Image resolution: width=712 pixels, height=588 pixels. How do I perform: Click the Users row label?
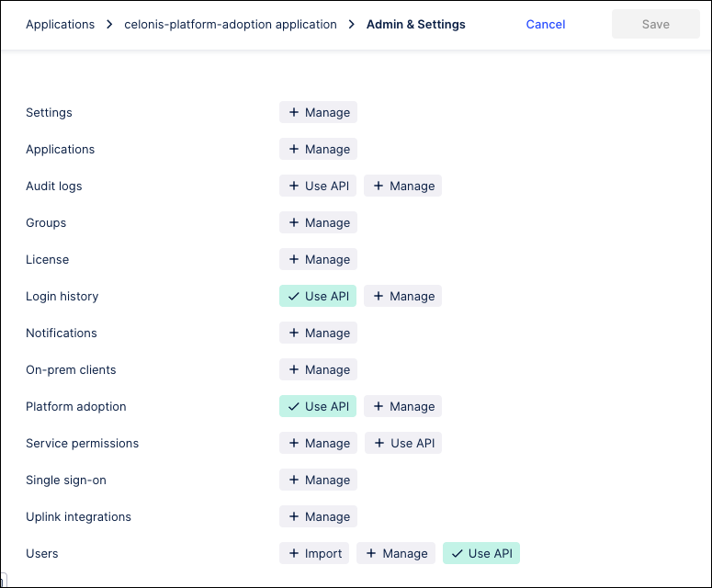pos(42,553)
